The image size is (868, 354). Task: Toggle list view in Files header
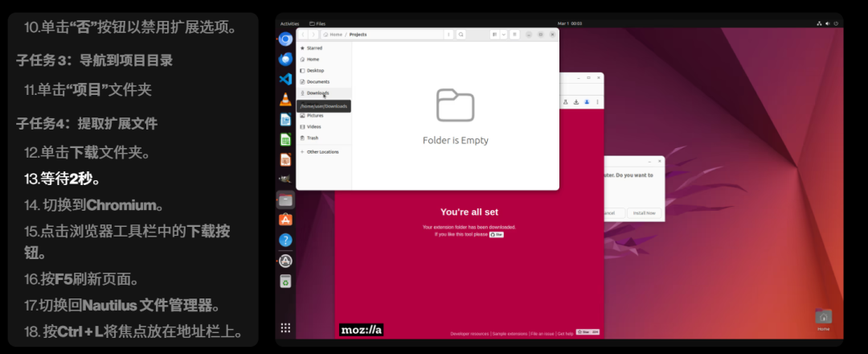coord(494,35)
